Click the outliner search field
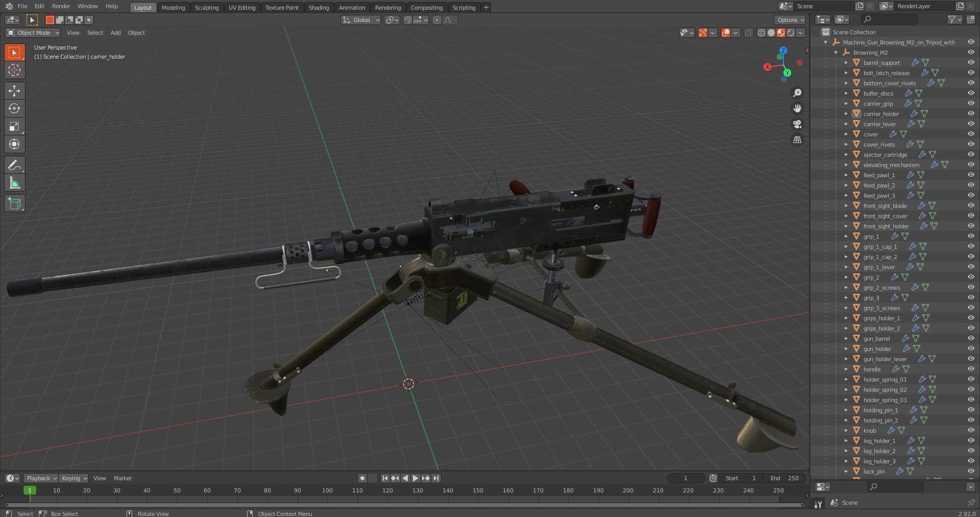Screen dimensions: 980x517 (x=889, y=19)
